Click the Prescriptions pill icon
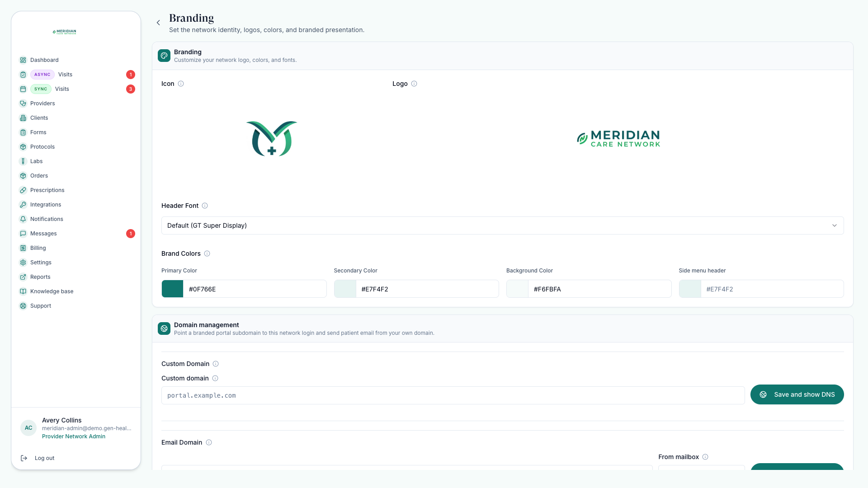The image size is (868, 488). tap(23, 190)
